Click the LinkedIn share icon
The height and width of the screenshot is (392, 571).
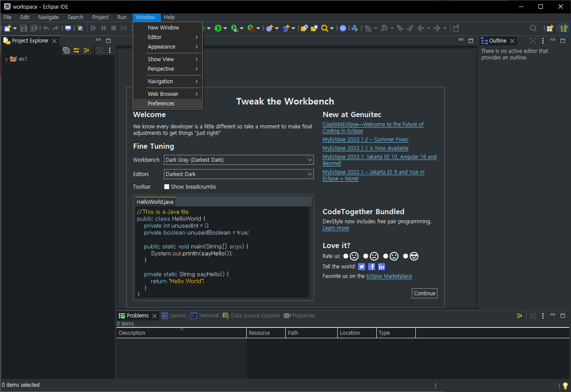(x=382, y=267)
